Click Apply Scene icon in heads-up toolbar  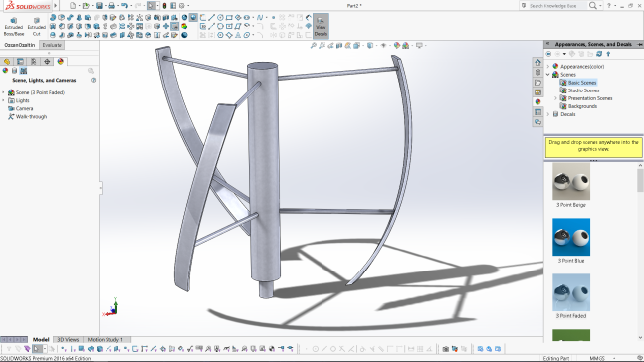pyautogui.click(x=406, y=45)
